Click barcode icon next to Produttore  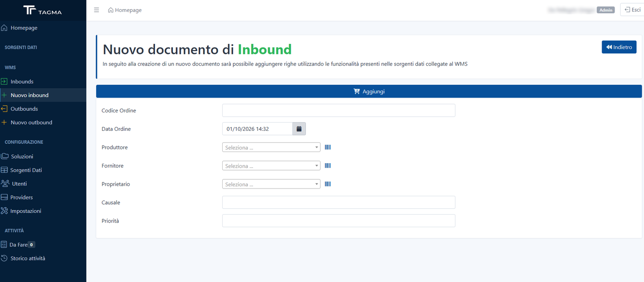pyautogui.click(x=328, y=147)
